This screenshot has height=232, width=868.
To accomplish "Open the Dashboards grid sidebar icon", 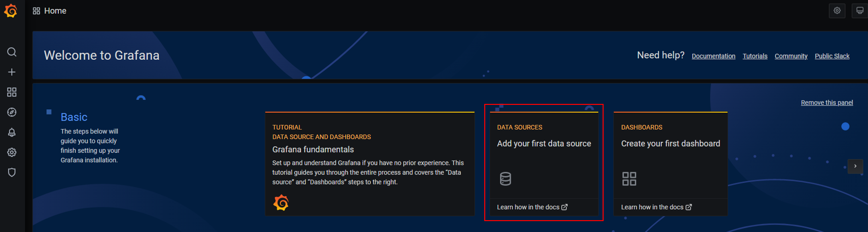I will [12, 93].
